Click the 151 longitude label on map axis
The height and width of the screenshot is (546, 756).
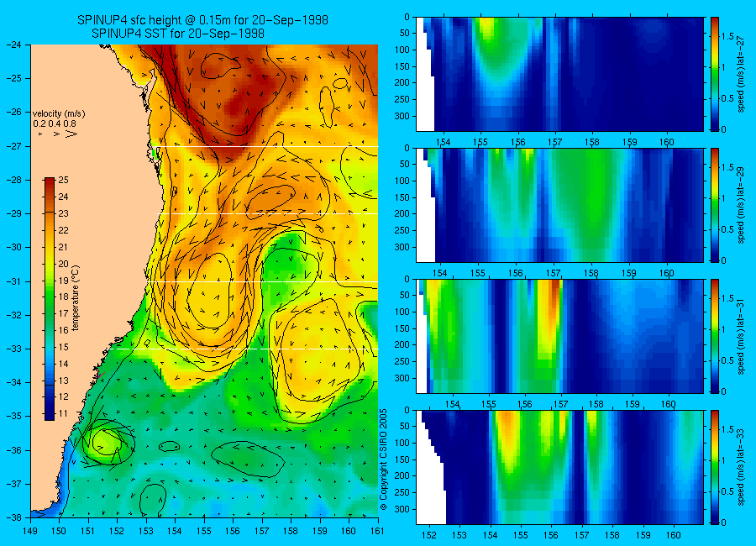pyautogui.click(x=88, y=531)
